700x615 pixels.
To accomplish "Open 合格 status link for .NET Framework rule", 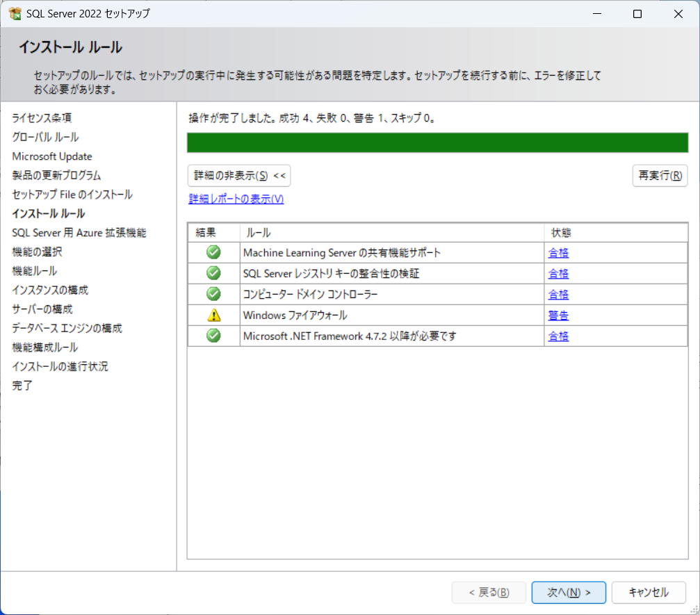I will click(x=558, y=336).
